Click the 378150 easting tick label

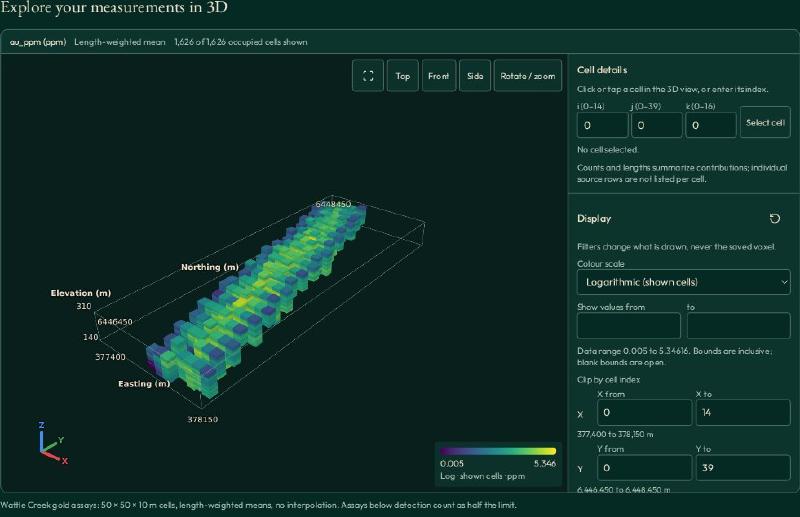click(x=203, y=419)
